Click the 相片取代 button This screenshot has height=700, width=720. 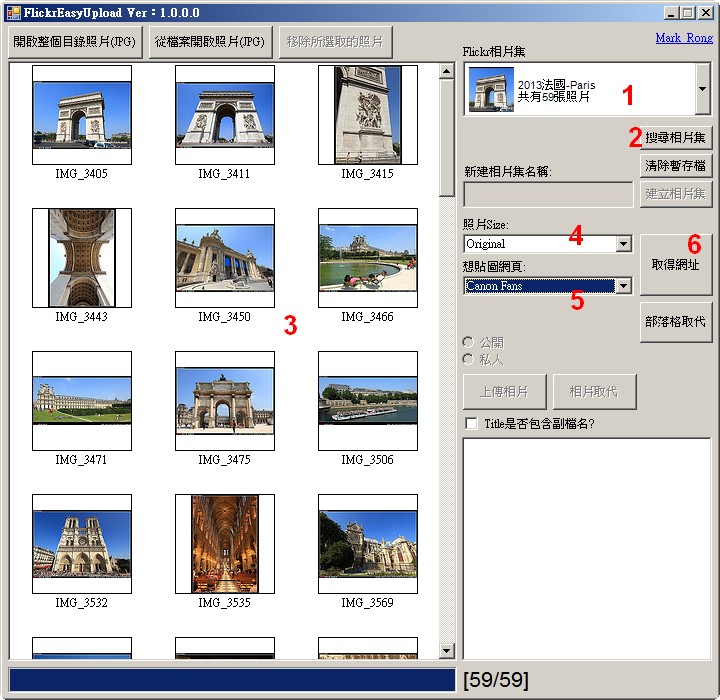tap(595, 392)
